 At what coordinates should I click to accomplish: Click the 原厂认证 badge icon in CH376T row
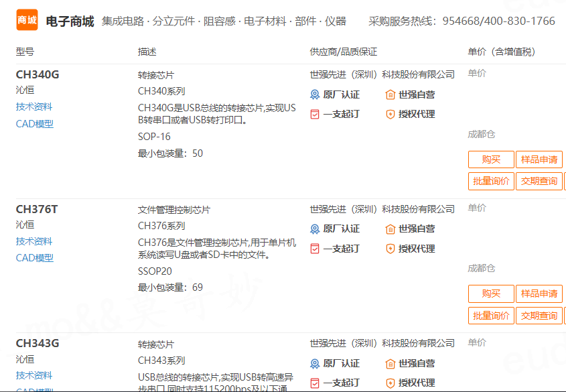point(315,229)
